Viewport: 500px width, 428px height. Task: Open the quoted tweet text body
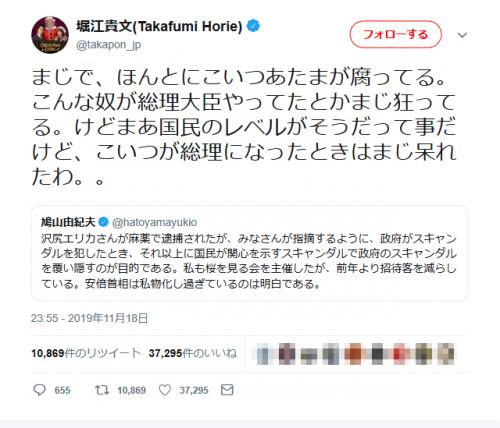(x=249, y=261)
